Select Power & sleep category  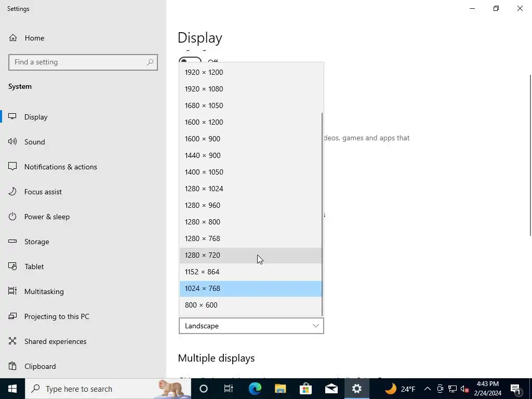(x=83, y=217)
